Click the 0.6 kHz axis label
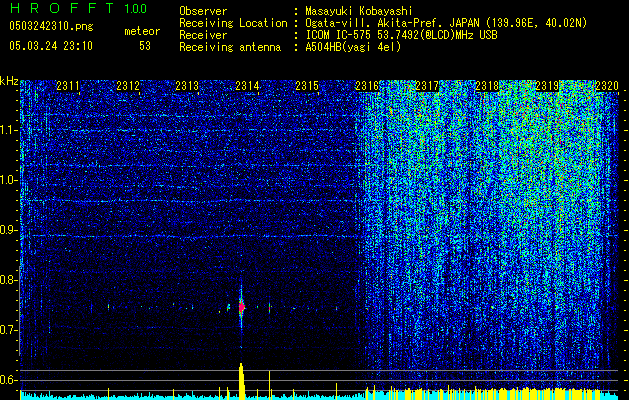The image size is (629, 400). click(x=9, y=380)
